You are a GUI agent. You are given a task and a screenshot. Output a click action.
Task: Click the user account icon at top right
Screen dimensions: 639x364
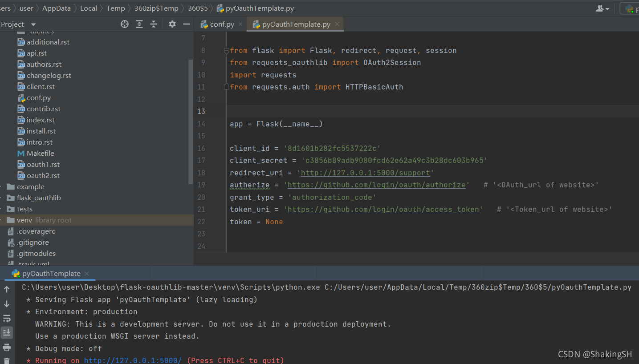point(602,8)
